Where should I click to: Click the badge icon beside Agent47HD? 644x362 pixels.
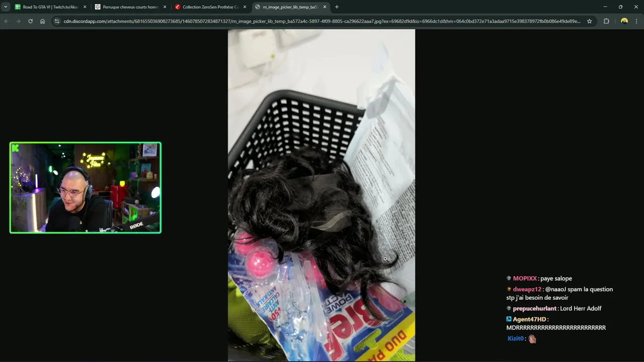point(509,319)
